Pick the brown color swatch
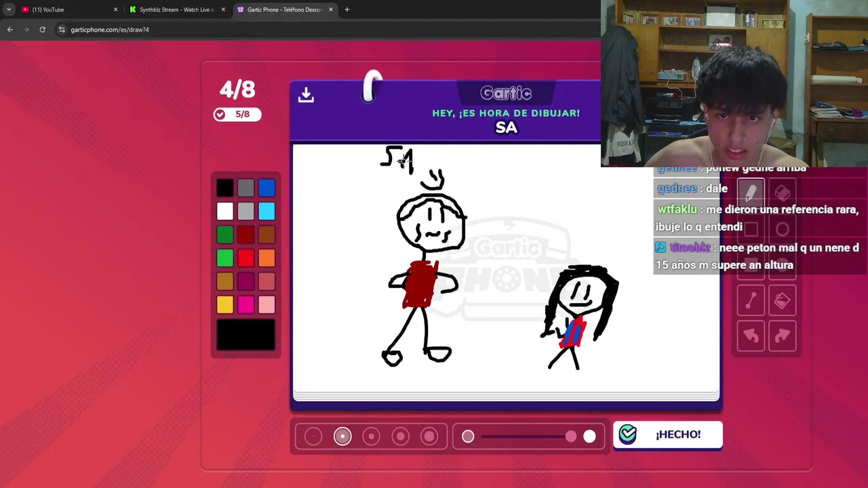Image resolution: width=868 pixels, height=488 pixels. pyautogui.click(x=267, y=235)
